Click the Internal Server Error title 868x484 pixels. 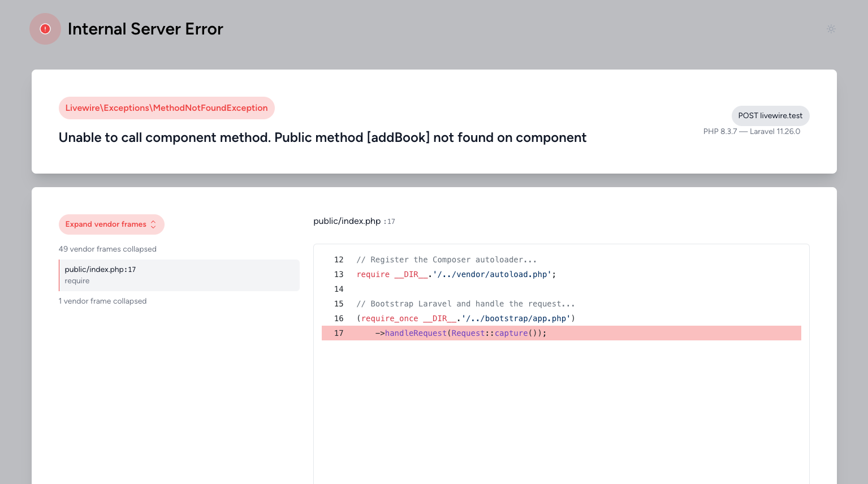click(x=145, y=29)
